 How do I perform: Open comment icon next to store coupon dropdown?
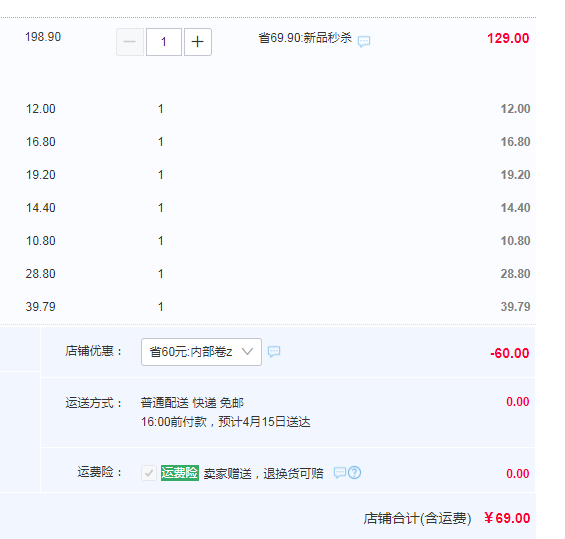pos(274,351)
